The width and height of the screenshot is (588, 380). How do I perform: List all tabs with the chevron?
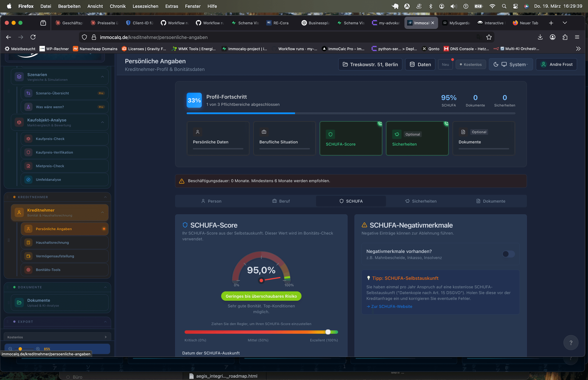[565, 23]
